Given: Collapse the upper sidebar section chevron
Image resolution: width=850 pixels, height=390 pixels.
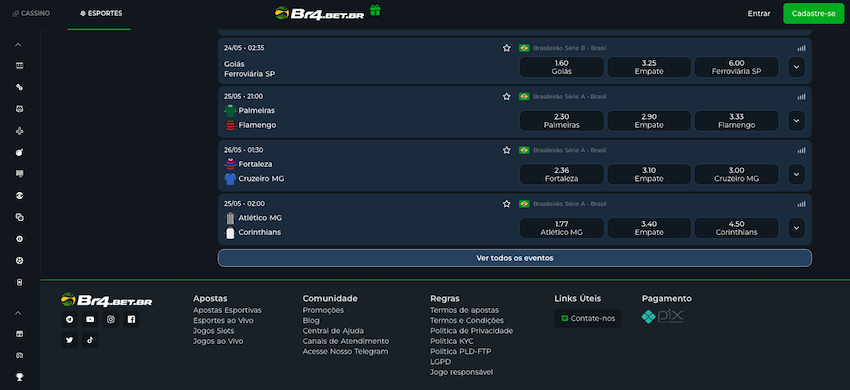Looking at the screenshot, I should tap(18, 45).
